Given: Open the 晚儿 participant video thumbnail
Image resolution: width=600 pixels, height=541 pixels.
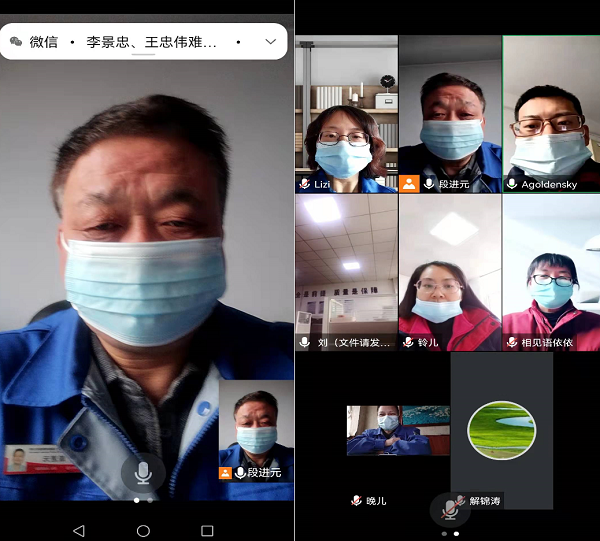Looking at the screenshot, I should pos(398,430).
